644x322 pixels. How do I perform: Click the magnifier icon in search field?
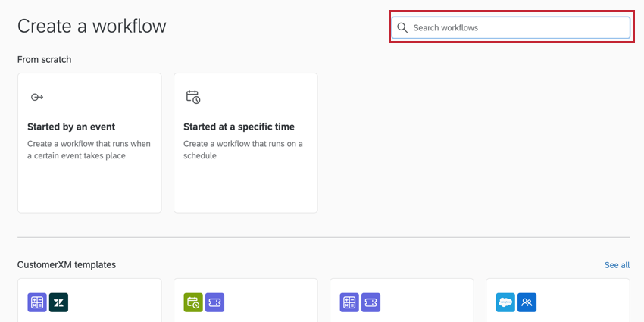(402, 28)
